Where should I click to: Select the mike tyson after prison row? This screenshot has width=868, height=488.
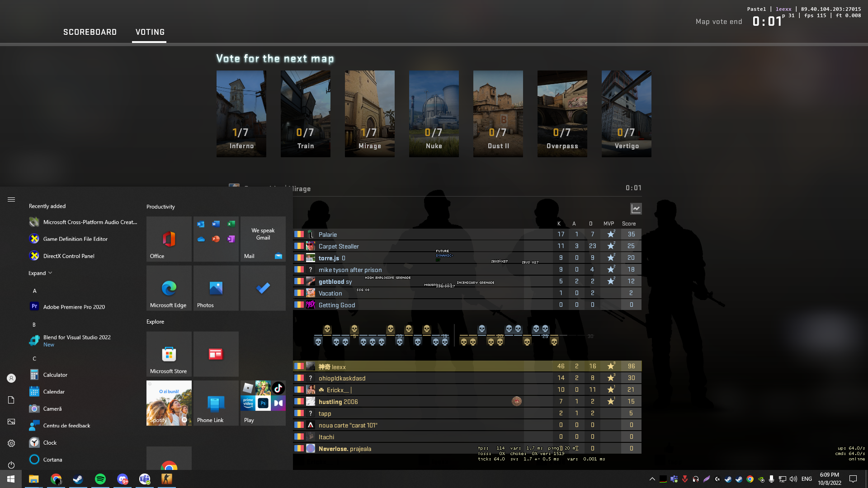[467, 270]
